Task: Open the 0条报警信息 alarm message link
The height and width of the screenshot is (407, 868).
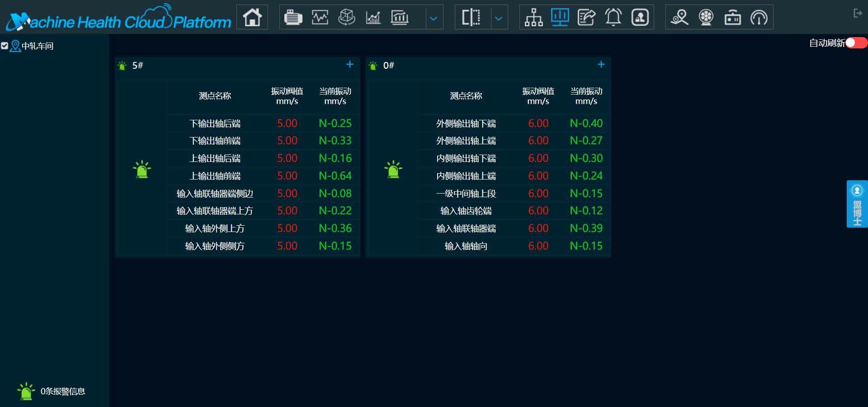Action: (x=63, y=392)
